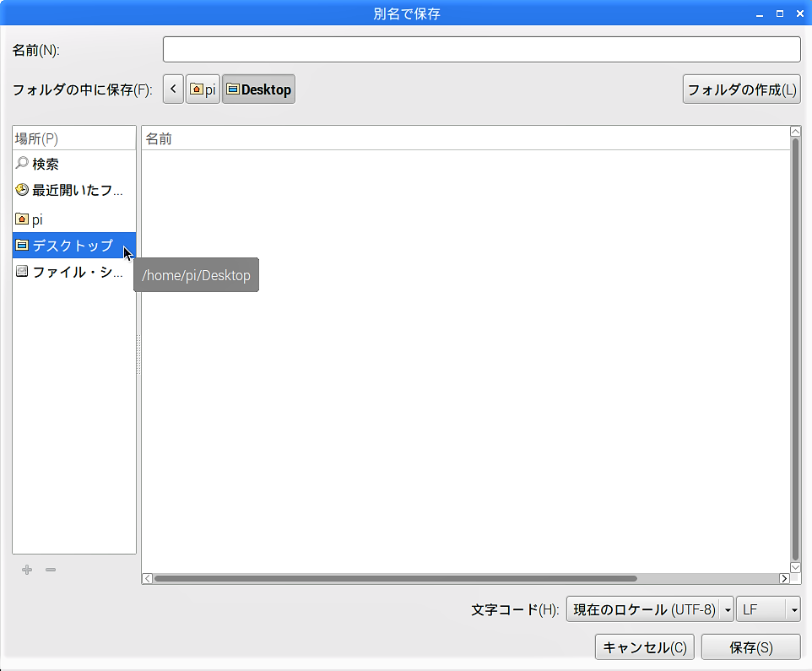Click the フォルダの作成(L) button
Screen dimensions: 812x671
pyautogui.click(x=741, y=89)
